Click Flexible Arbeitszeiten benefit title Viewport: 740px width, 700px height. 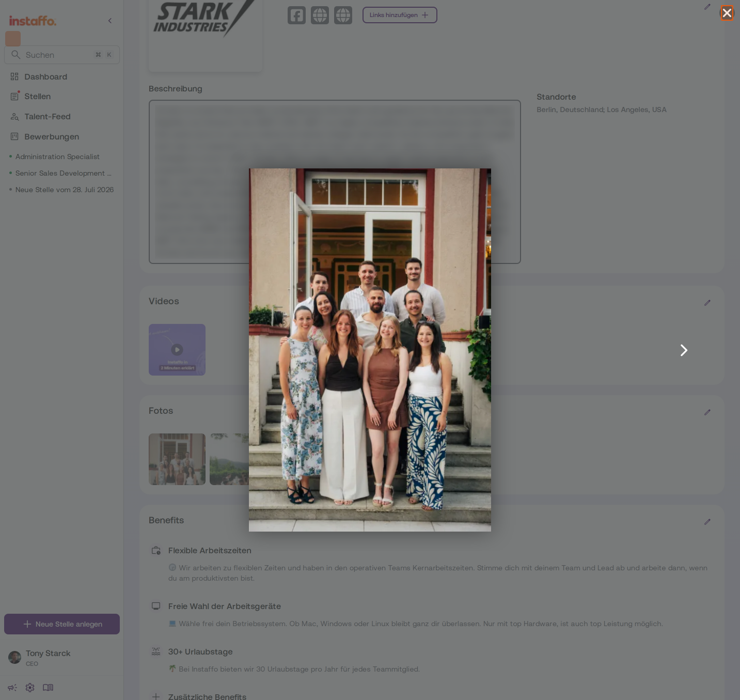[x=210, y=551]
